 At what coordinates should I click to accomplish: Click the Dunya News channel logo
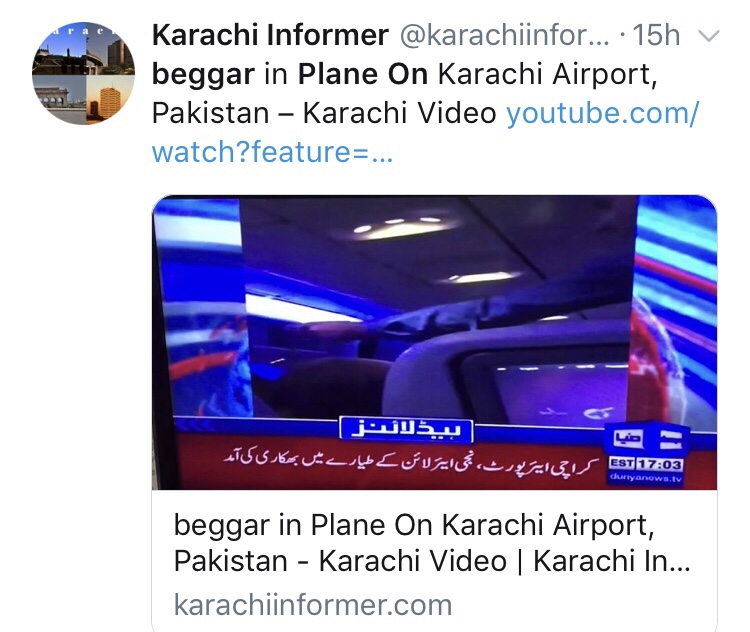pyautogui.click(x=647, y=438)
